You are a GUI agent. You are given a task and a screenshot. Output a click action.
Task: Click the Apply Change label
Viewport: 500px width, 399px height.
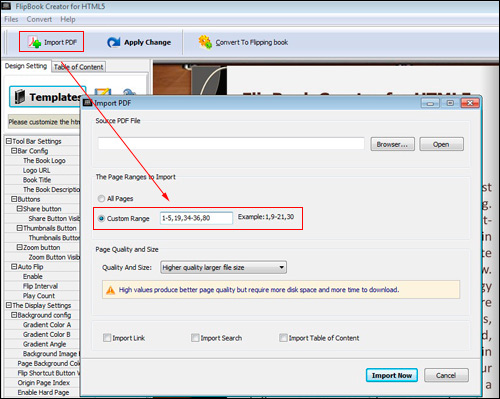147,42
